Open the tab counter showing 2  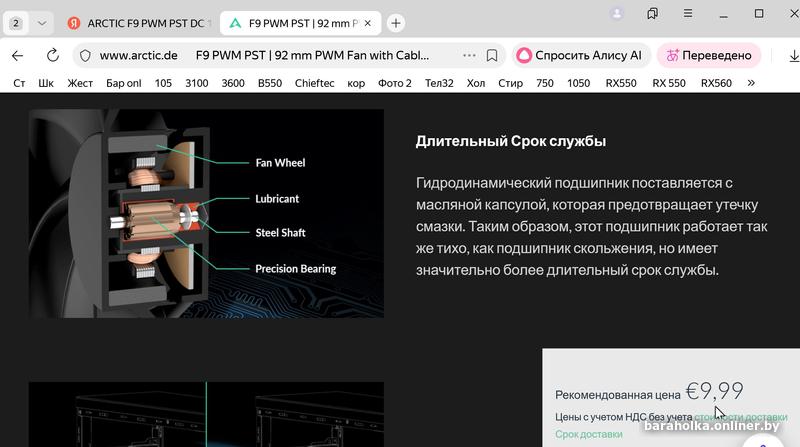pyautogui.click(x=16, y=23)
